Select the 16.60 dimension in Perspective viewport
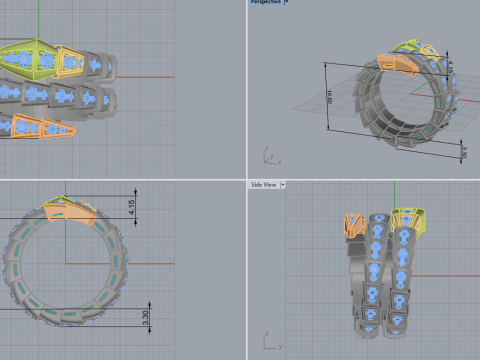The width and height of the screenshot is (480, 360). tap(329, 97)
